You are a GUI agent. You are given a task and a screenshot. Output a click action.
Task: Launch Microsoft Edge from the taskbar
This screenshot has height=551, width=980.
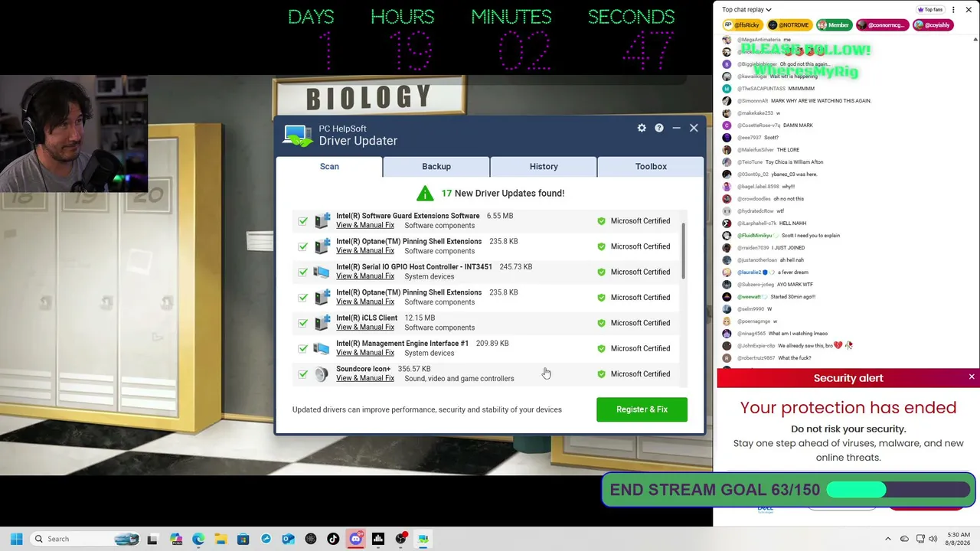[x=198, y=539]
